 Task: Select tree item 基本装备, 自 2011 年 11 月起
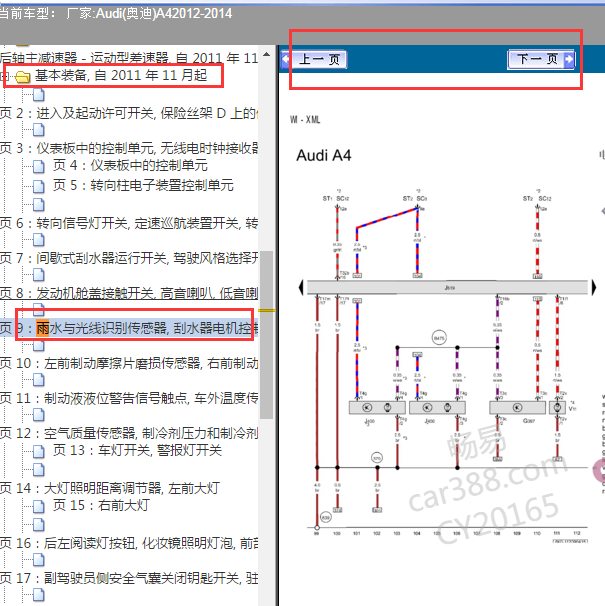click(x=121, y=75)
